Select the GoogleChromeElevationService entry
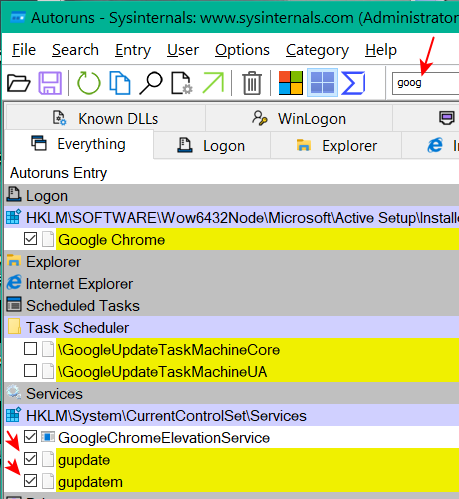Viewport: 459px width, 499px height. click(x=164, y=438)
